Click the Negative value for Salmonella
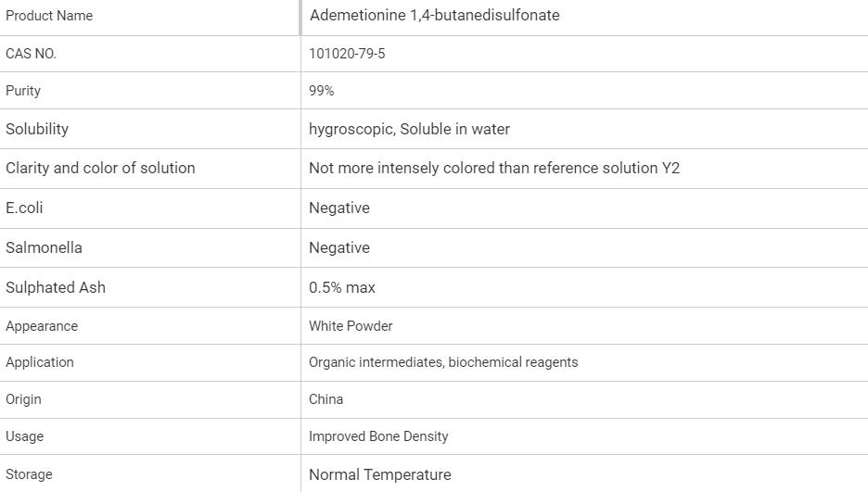Viewport: 868px width, 492px height. (x=339, y=247)
